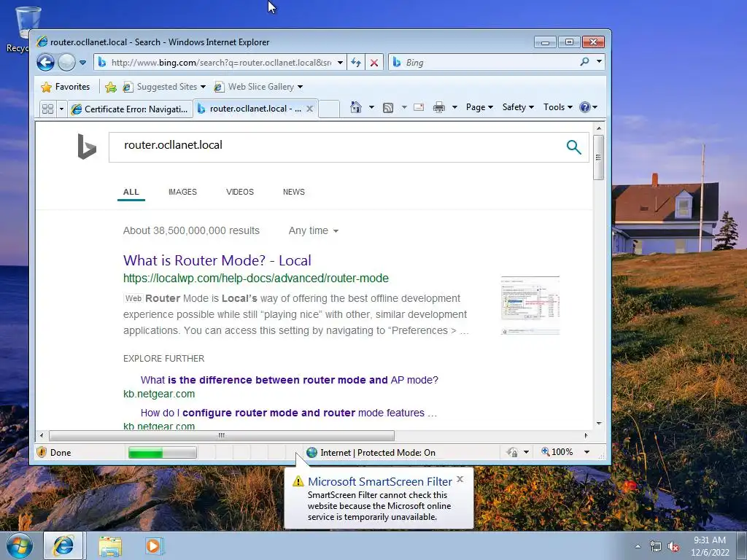Open recent pages dropdown next to Forward
The height and width of the screenshot is (560, 747).
coord(83,63)
